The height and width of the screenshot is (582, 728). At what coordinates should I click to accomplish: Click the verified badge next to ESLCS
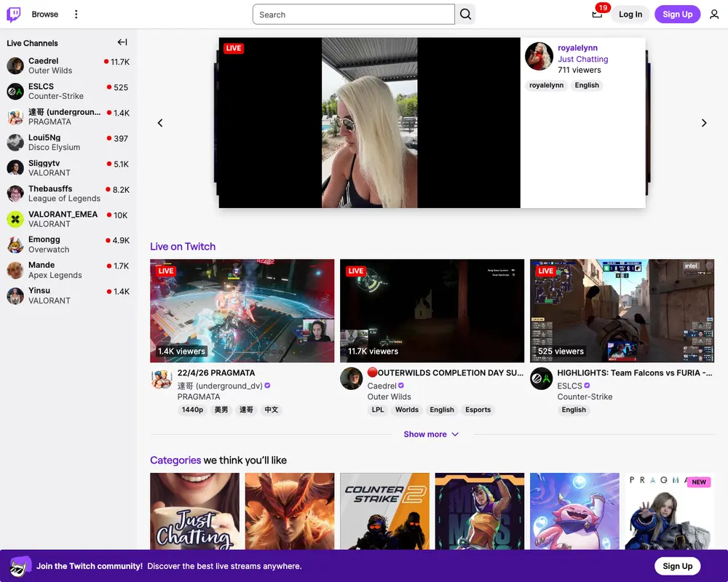pyautogui.click(x=587, y=386)
